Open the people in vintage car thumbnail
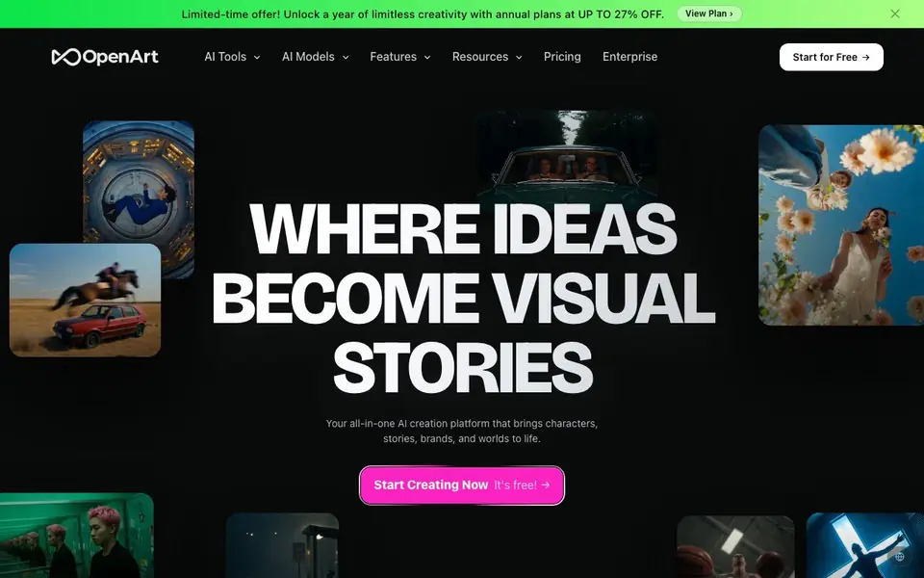This screenshot has width=924, height=578. (x=566, y=154)
